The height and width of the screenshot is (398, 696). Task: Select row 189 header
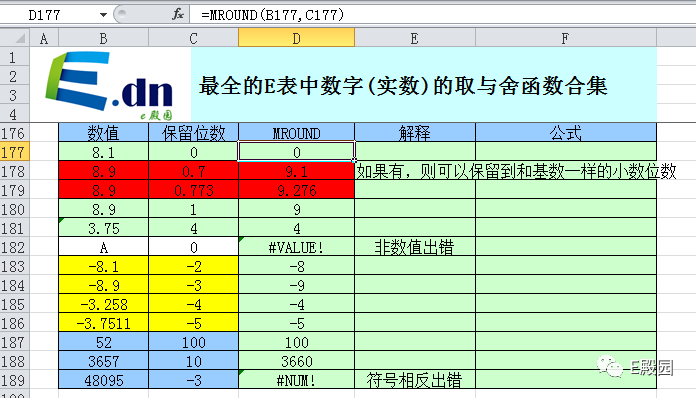point(15,380)
